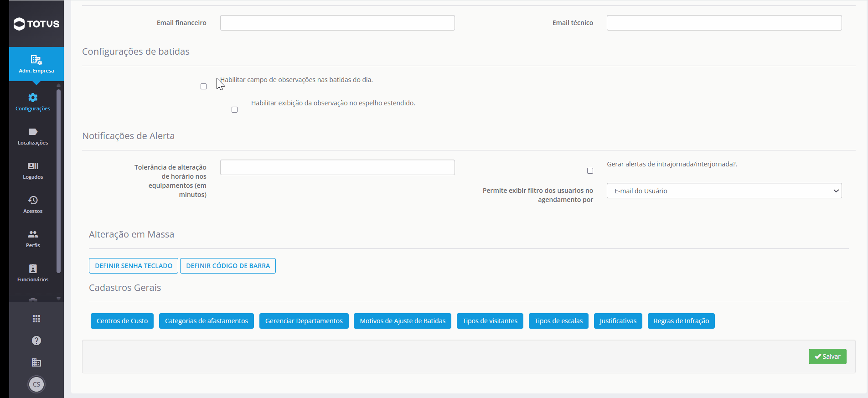
Task: Click the Alteração em Massa heading
Action: [131, 234]
